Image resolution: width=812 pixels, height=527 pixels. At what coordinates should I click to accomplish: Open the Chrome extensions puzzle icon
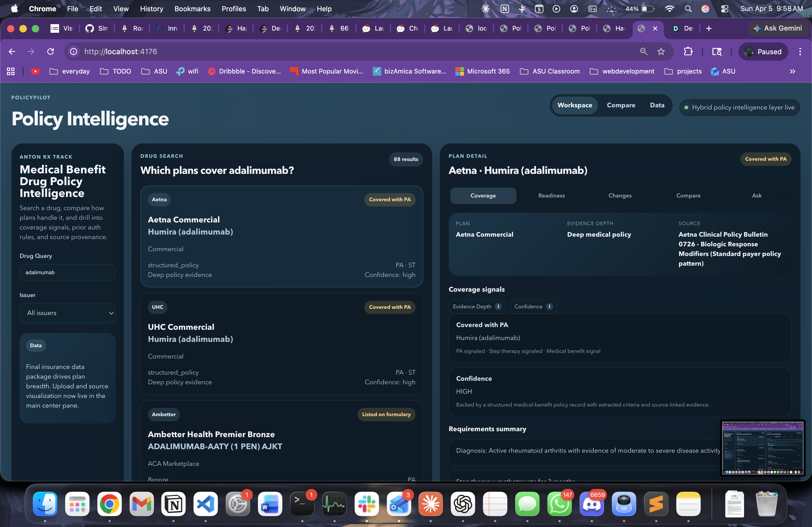pyautogui.click(x=688, y=52)
